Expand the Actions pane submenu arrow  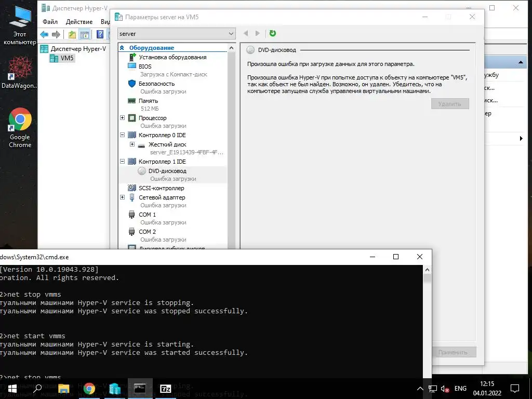pos(521,138)
